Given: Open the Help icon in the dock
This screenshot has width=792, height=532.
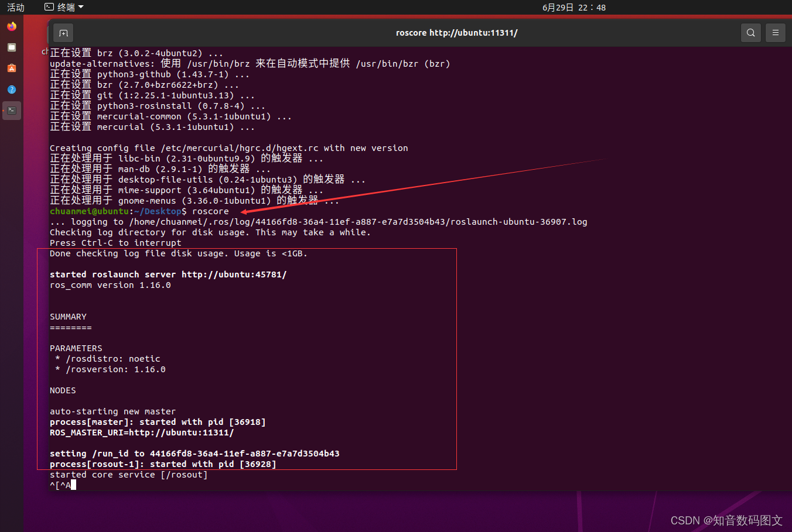Looking at the screenshot, I should point(11,90).
